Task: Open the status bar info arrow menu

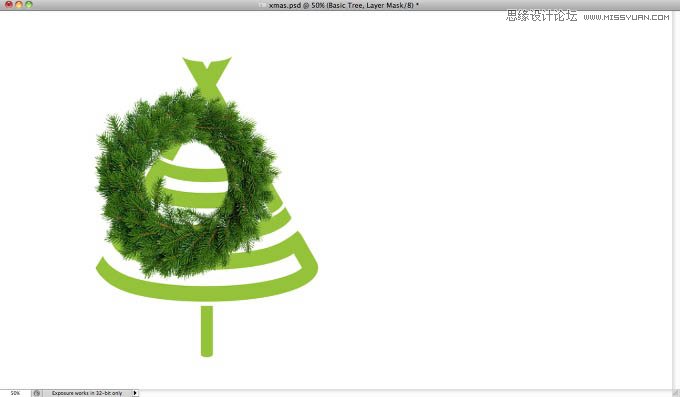Action: click(x=135, y=393)
